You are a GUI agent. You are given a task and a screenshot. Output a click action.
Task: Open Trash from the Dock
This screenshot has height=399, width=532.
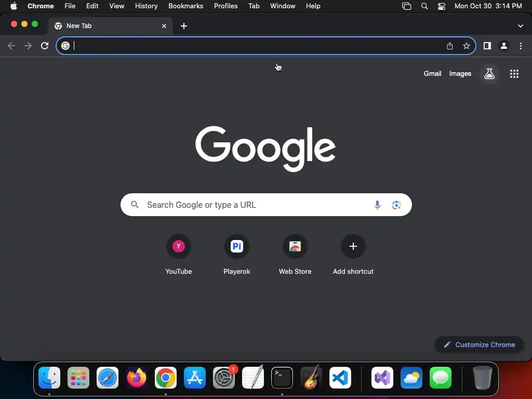[x=483, y=378]
